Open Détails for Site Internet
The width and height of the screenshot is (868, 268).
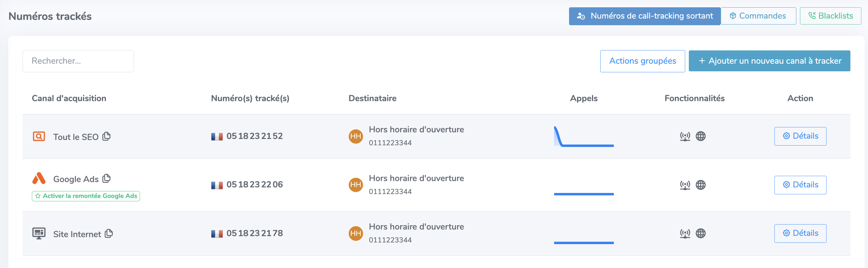click(800, 233)
